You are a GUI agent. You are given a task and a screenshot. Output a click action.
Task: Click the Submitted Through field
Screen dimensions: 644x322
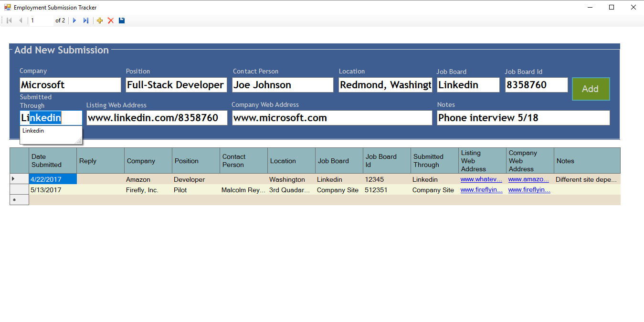pos(51,118)
